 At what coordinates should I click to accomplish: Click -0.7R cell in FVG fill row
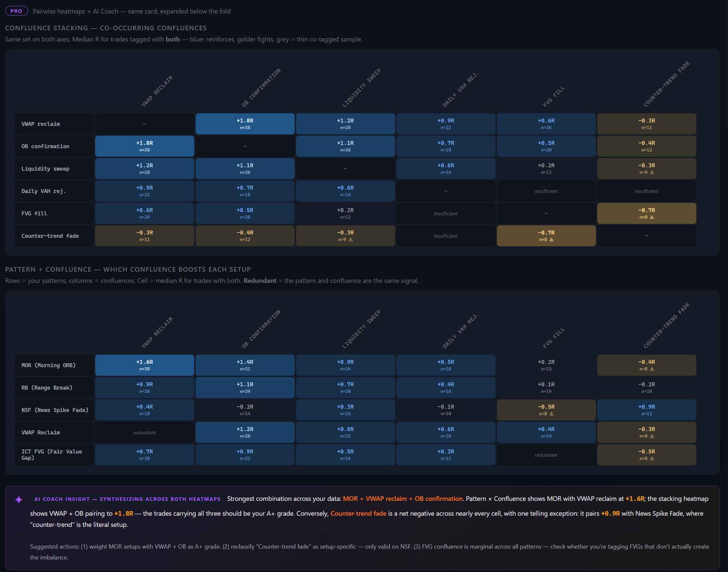pos(647,214)
